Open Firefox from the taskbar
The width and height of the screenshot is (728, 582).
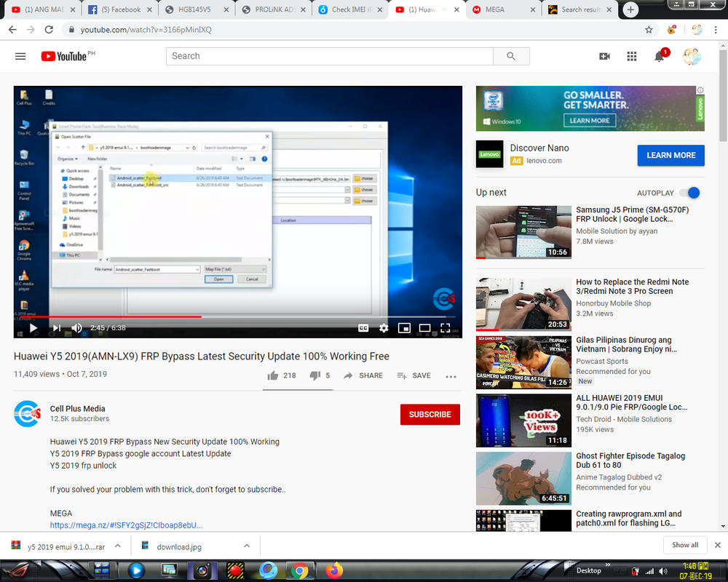[334, 571]
